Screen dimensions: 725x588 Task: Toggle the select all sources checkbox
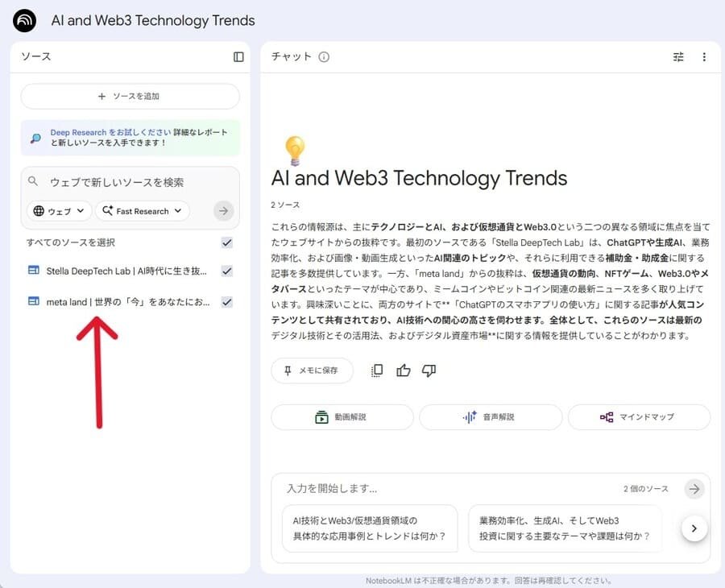coord(226,242)
